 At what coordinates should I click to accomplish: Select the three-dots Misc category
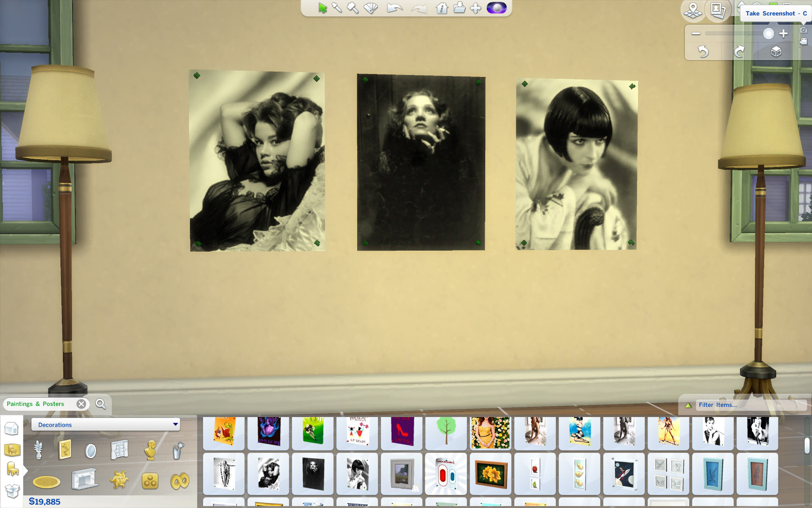tap(150, 481)
